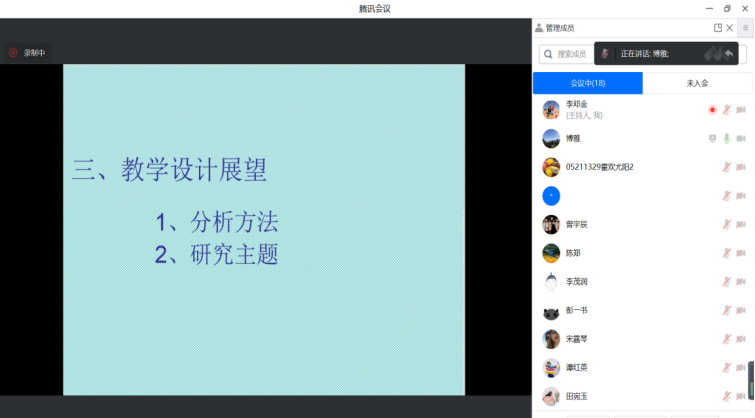
Task: Click the member management people icon
Action: tap(539, 28)
